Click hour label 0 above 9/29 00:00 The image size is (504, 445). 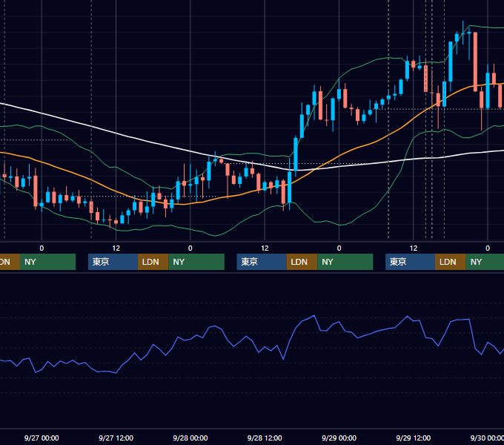(x=339, y=248)
